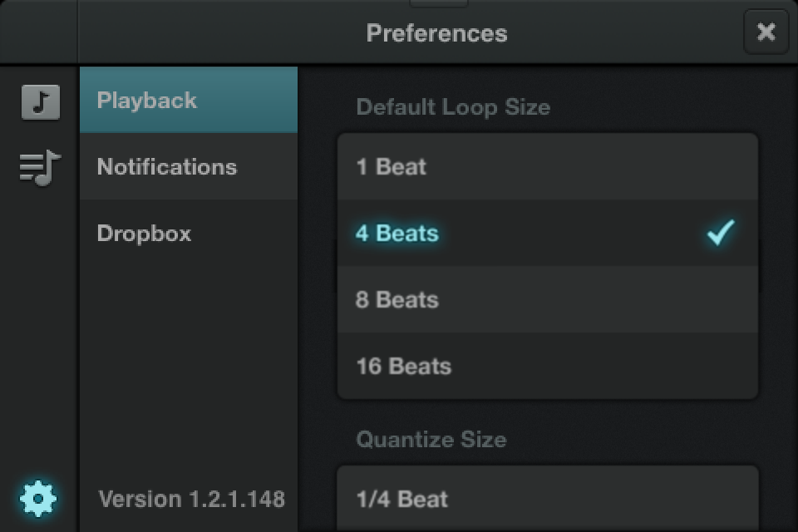The height and width of the screenshot is (532, 798).
Task: Close the Preferences panel with X
Action: click(x=766, y=32)
